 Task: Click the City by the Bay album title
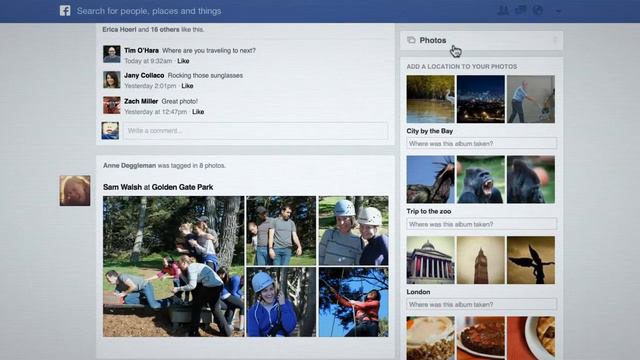click(x=429, y=131)
